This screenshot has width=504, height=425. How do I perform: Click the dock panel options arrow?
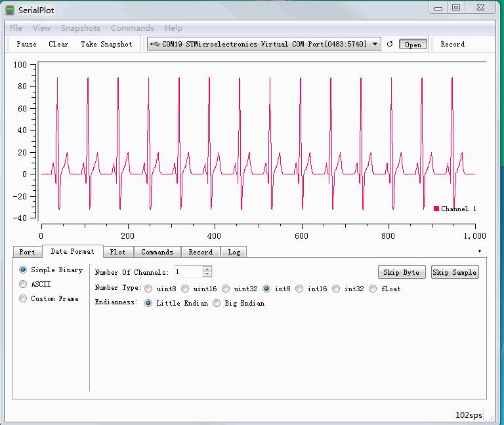click(480, 251)
